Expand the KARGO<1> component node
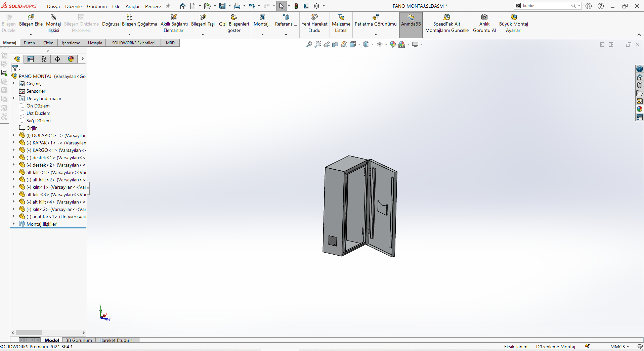The image size is (644, 351). (14, 150)
